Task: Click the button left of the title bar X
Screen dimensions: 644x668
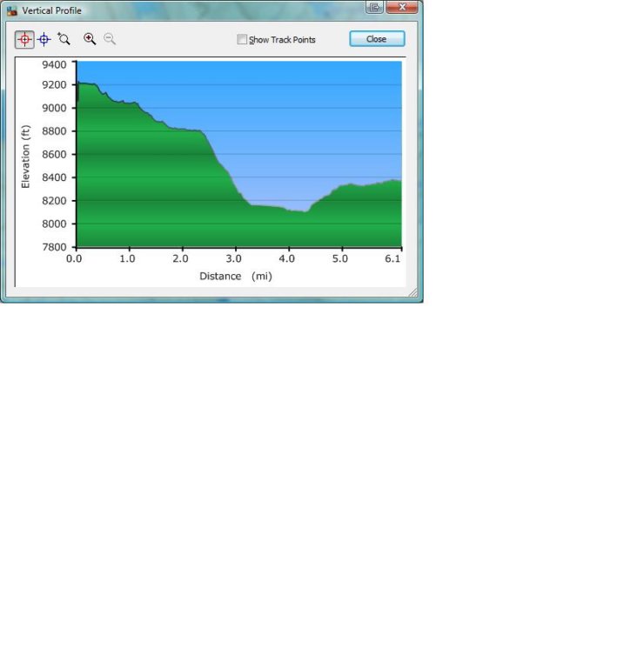Action: (x=374, y=7)
